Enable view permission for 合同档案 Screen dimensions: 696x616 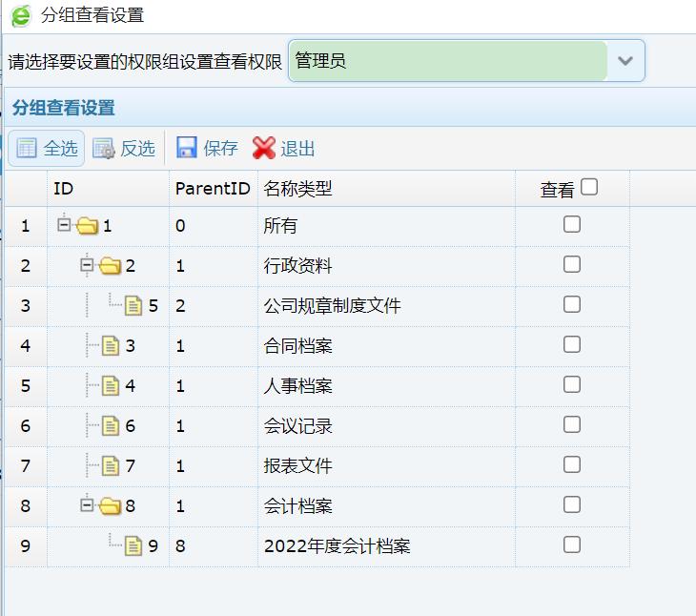click(572, 344)
